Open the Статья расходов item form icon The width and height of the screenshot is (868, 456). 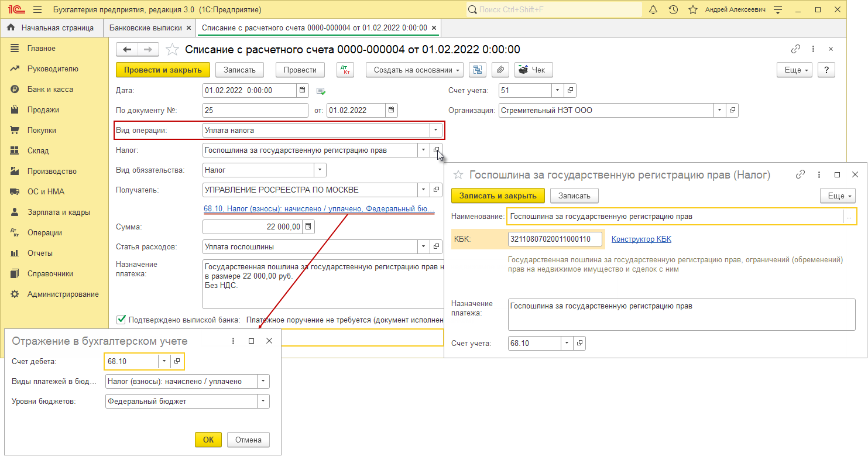click(436, 246)
